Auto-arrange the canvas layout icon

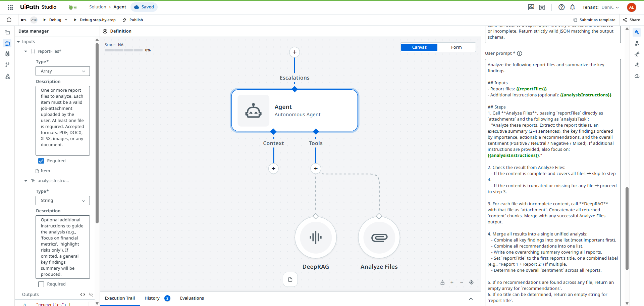442,282
